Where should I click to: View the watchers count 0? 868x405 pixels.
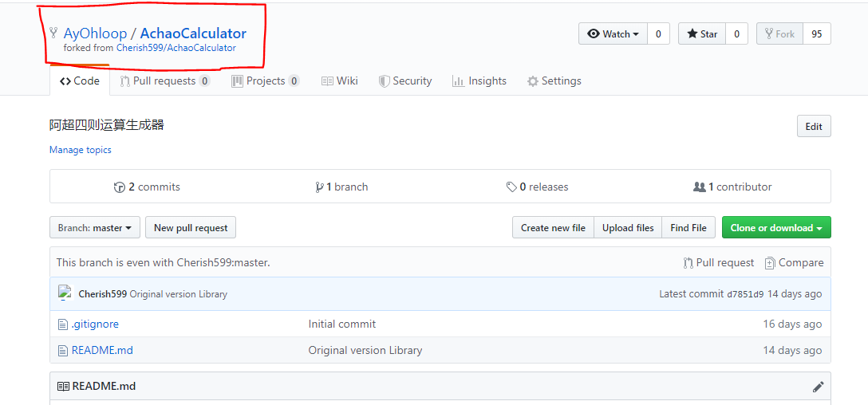click(x=658, y=33)
